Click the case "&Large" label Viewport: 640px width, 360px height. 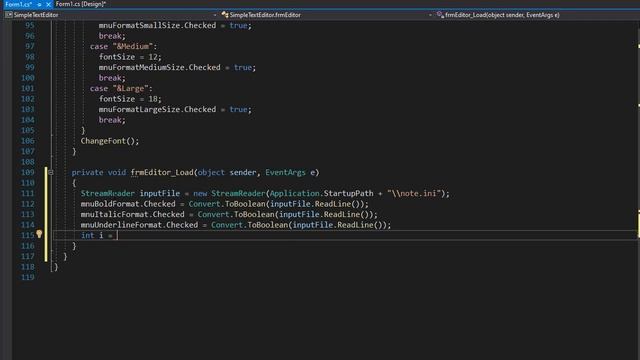[x=121, y=89]
